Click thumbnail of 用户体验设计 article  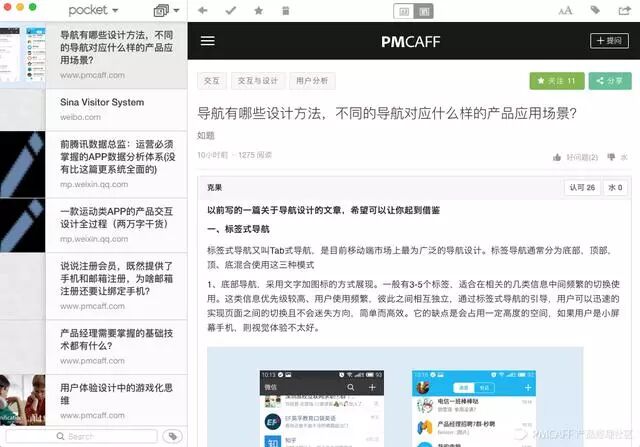point(22,400)
